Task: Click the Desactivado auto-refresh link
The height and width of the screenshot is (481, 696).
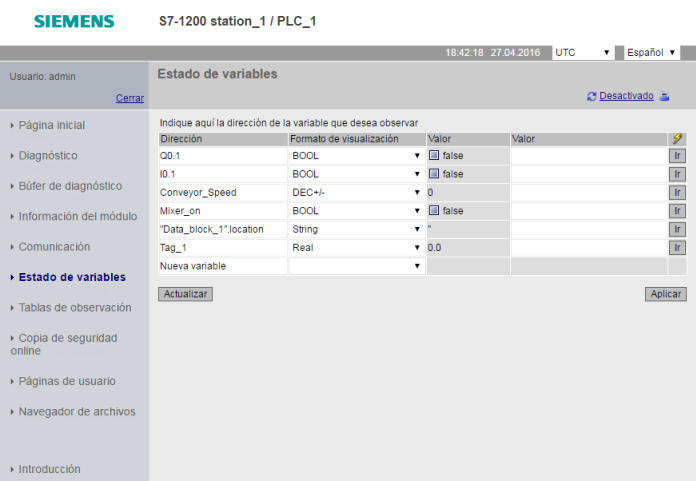Action: point(626,96)
